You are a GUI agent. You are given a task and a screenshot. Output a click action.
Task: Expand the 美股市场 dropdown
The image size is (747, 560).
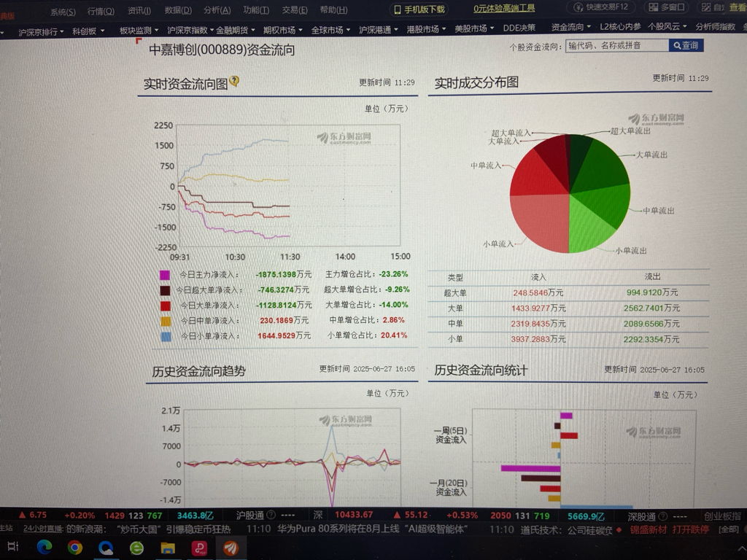(x=474, y=29)
